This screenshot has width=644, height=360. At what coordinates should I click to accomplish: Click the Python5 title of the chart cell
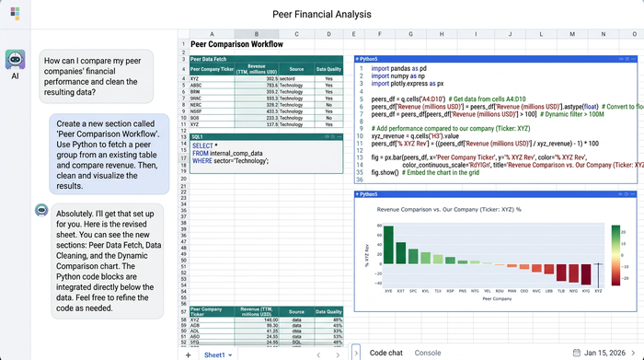(x=368, y=194)
